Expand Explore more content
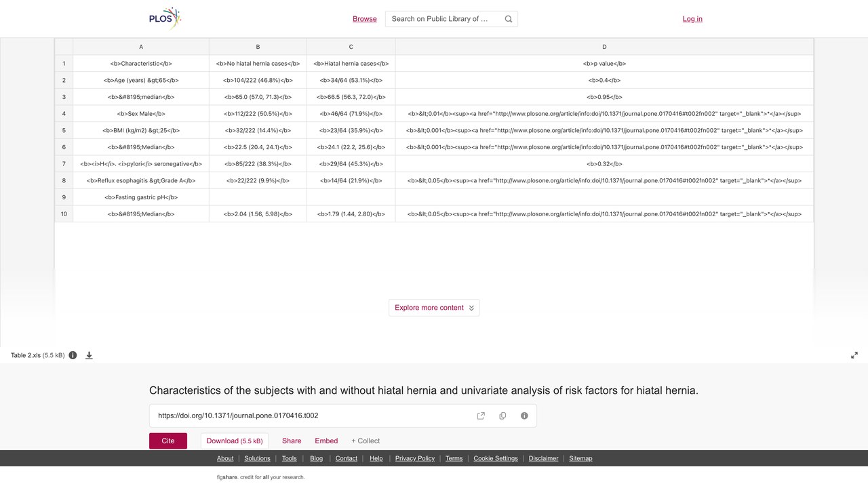The height and width of the screenshot is (488, 868). (x=434, y=308)
